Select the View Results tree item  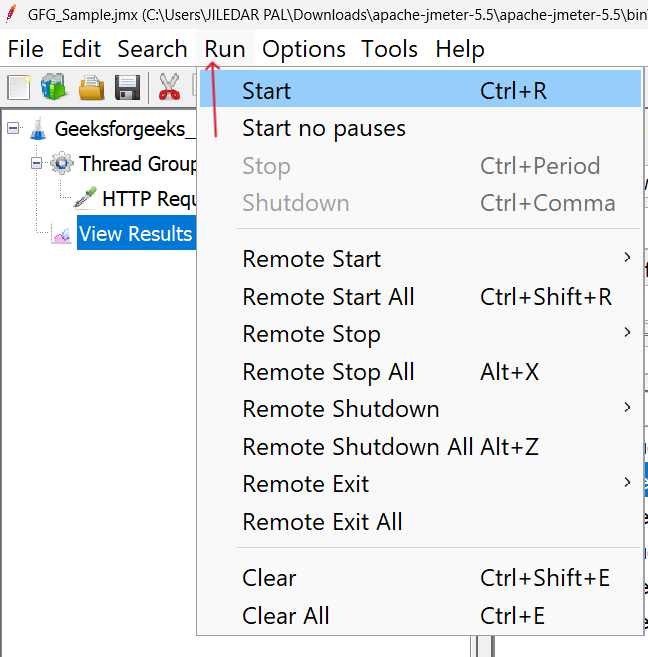pos(135,234)
